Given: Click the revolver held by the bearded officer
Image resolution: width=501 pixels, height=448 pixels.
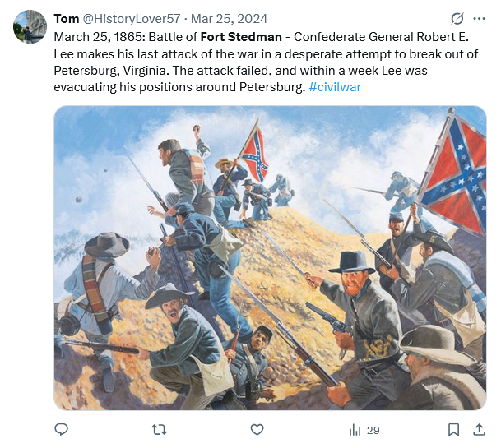Looking at the screenshot, I should click(327, 316).
